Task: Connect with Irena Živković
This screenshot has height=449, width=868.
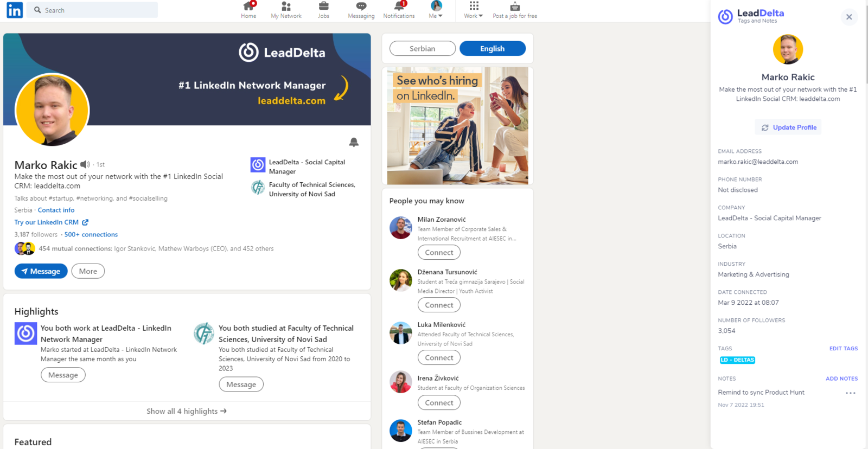Action: point(439,402)
